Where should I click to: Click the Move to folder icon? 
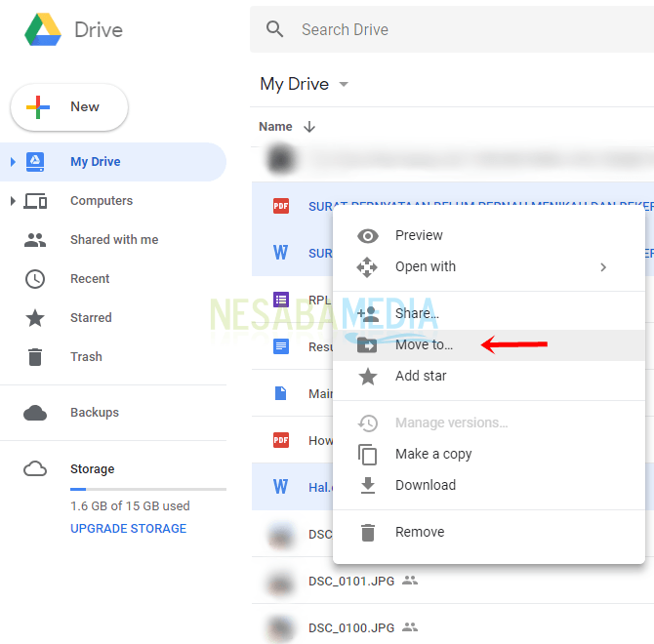click(367, 345)
